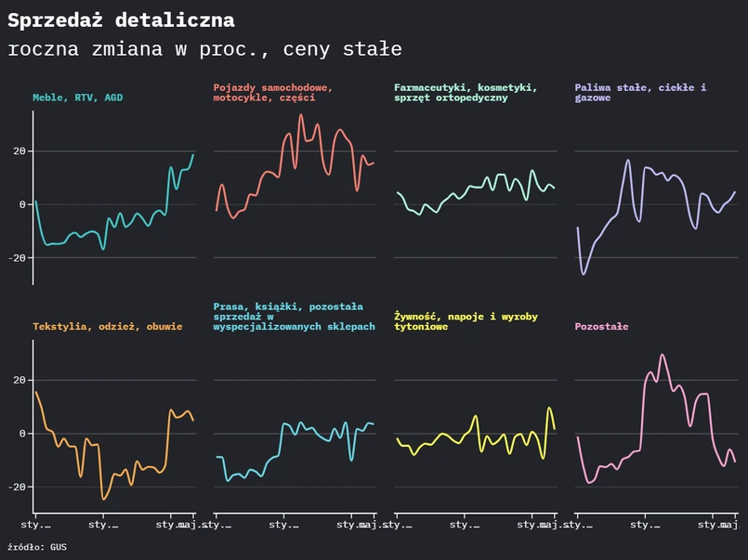Click the yellow line in Żywność chart
The image size is (748, 560).
pos(477,417)
